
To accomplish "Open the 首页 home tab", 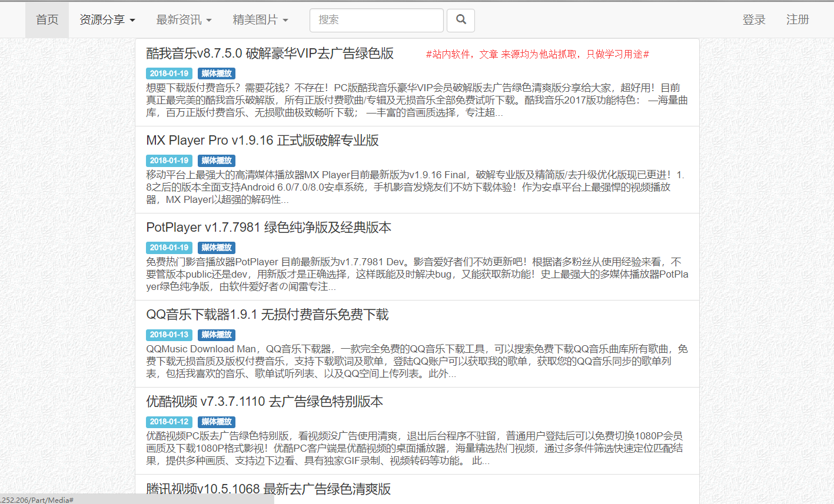I will (x=47, y=20).
